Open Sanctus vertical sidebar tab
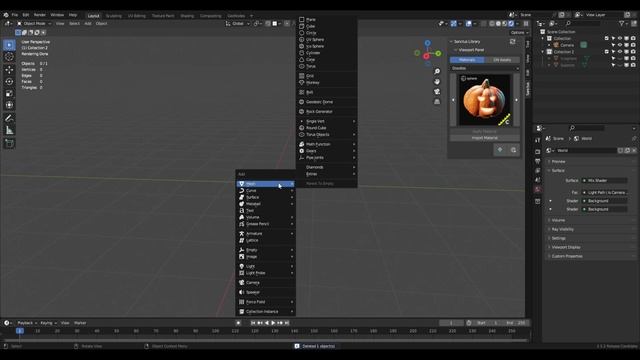 coord(528,89)
